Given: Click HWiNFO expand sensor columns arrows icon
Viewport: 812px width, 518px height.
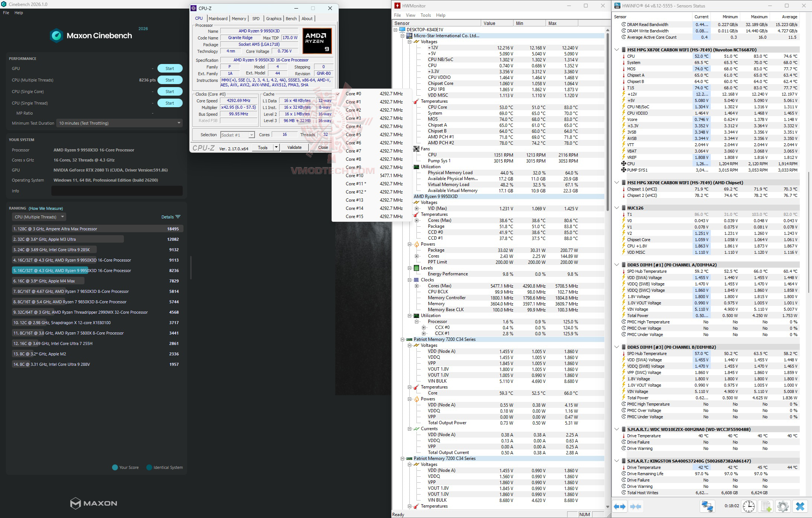Looking at the screenshot, I should click(620, 506).
